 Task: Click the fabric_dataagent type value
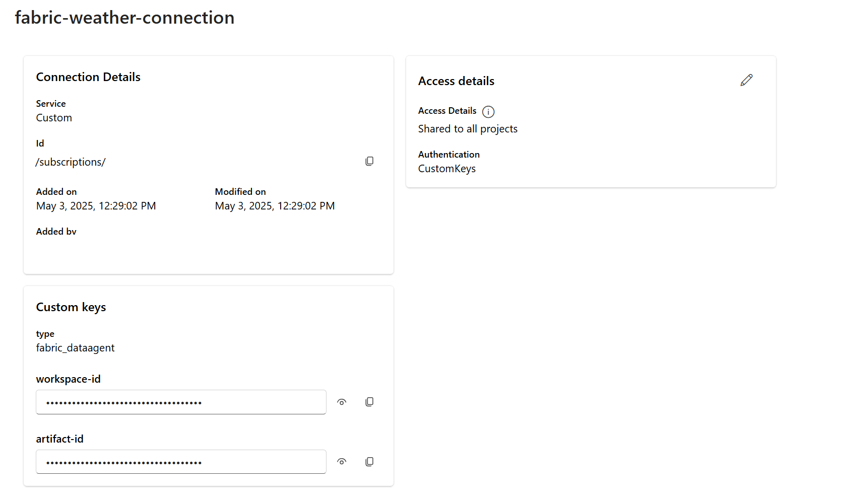(x=75, y=348)
